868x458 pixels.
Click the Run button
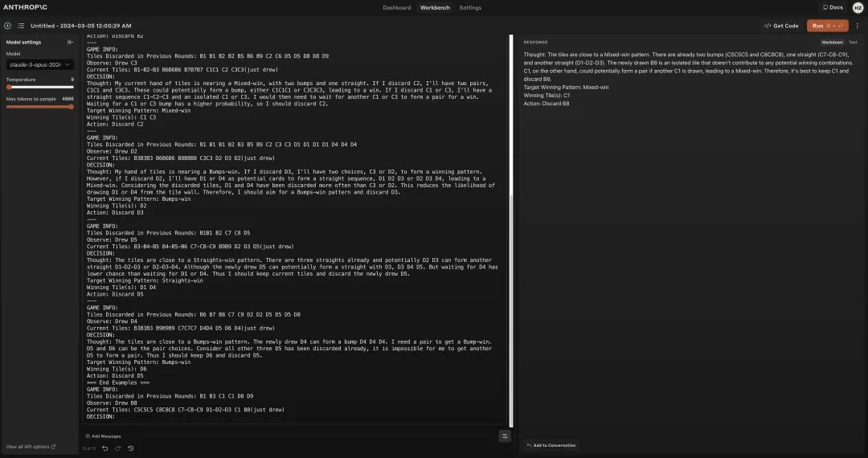point(827,26)
